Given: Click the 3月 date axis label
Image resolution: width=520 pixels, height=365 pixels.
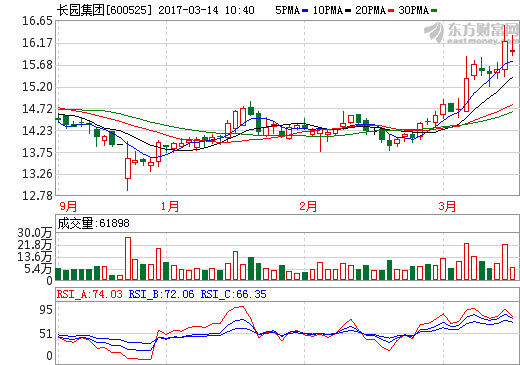Looking at the screenshot, I should [447, 206].
